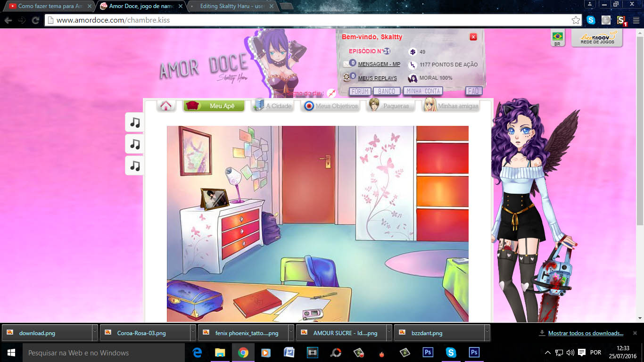Open the Coroa-Rosa-03.png downloaded file

pyautogui.click(x=145, y=333)
